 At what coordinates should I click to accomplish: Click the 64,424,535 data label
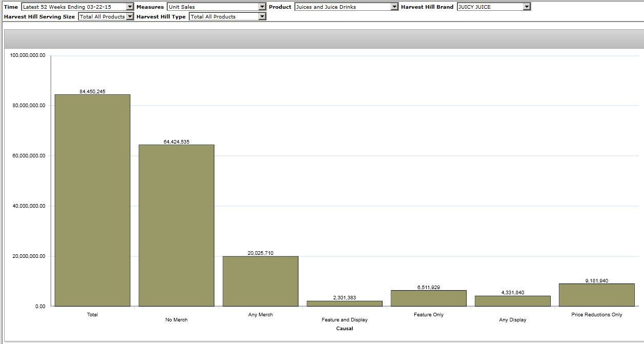(176, 141)
